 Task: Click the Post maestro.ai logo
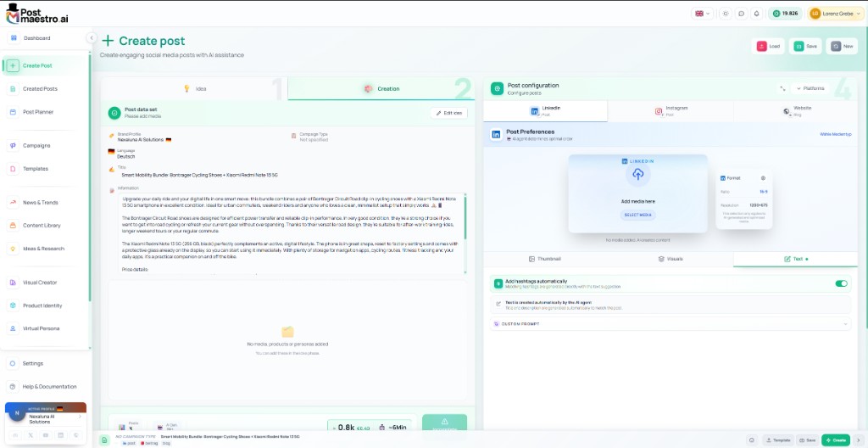36,14
